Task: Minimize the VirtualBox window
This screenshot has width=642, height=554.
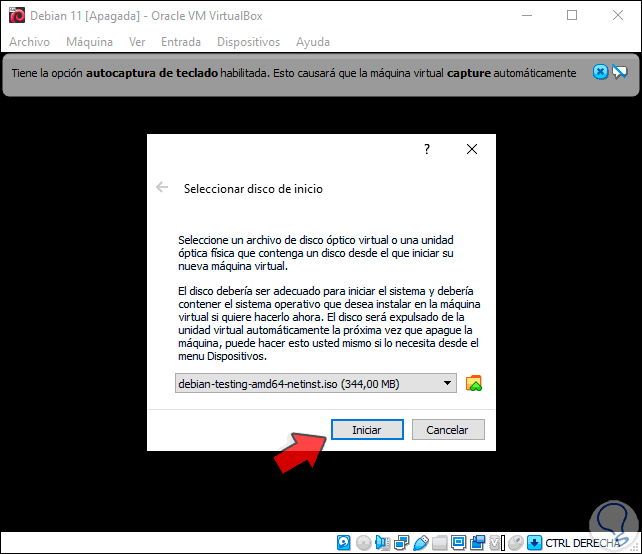Action: pyautogui.click(x=527, y=16)
